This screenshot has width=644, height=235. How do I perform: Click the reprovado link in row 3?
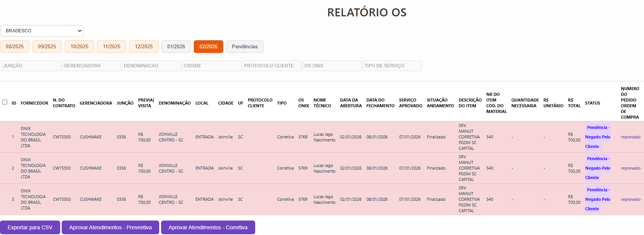click(x=631, y=199)
